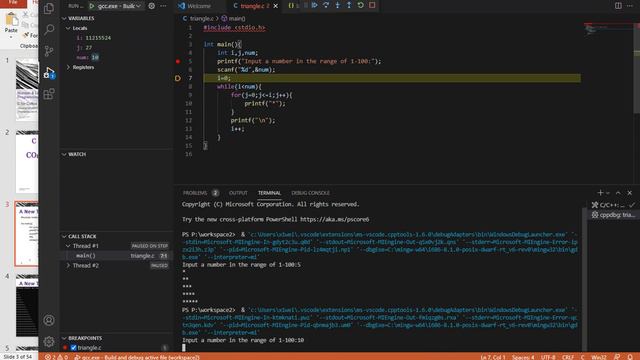Open the gcc.exe launch configuration dropdown
Image resolution: width=640 pixels, height=360 pixels.
coord(119,6)
